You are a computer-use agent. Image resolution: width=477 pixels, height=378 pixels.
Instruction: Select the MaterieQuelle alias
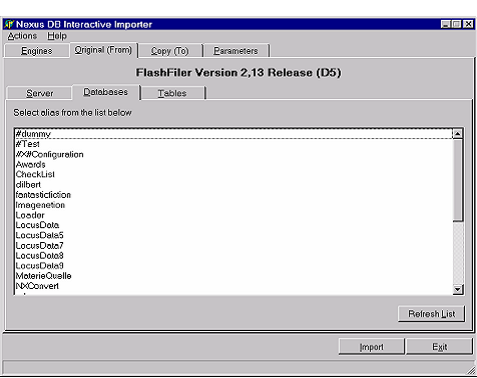[x=234, y=276]
